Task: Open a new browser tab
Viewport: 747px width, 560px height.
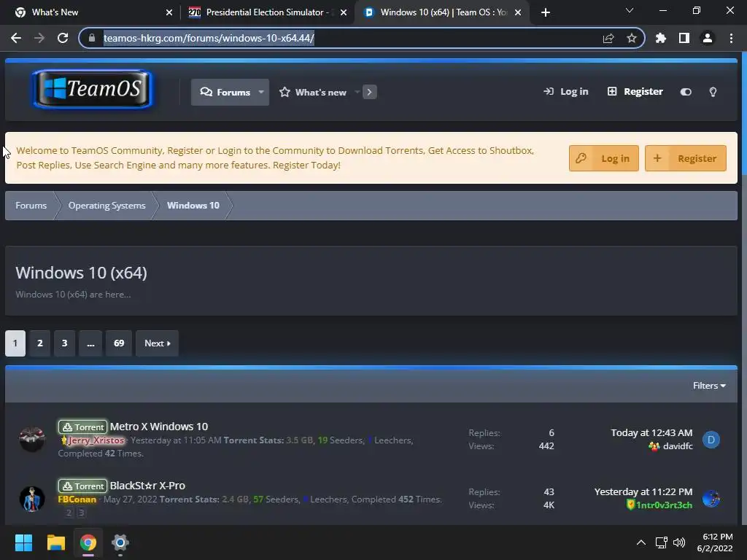Action: pyautogui.click(x=546, y=12)
